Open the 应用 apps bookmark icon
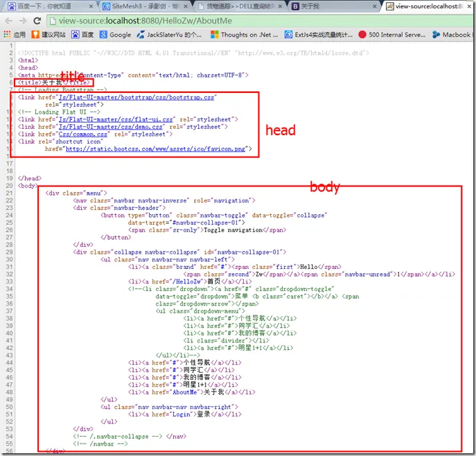Image resolution: width=476 pixels, height=456 pixels. 14,35
